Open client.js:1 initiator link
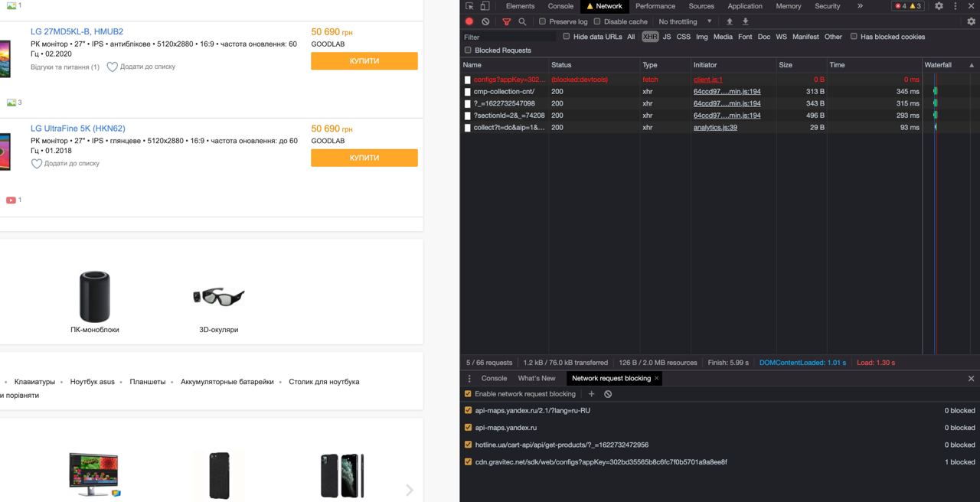Screen dimensions: 980x502 coord(708,80)
